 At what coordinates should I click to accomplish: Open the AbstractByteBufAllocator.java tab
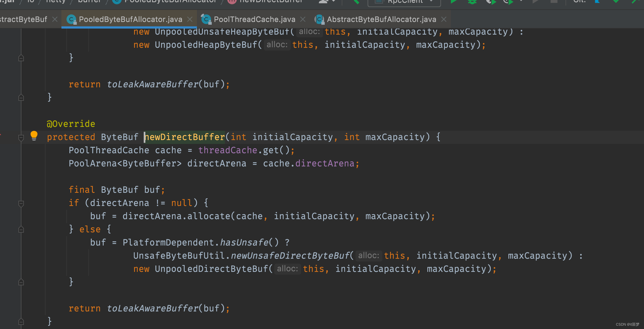pos(382,19)
